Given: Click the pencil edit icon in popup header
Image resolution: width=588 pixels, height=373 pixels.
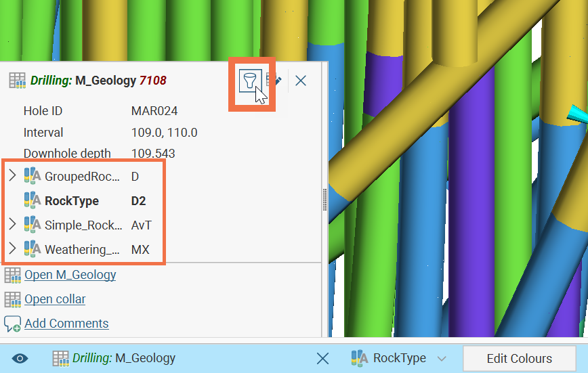Looking at the screenshot, I should (x=274, y=81).
